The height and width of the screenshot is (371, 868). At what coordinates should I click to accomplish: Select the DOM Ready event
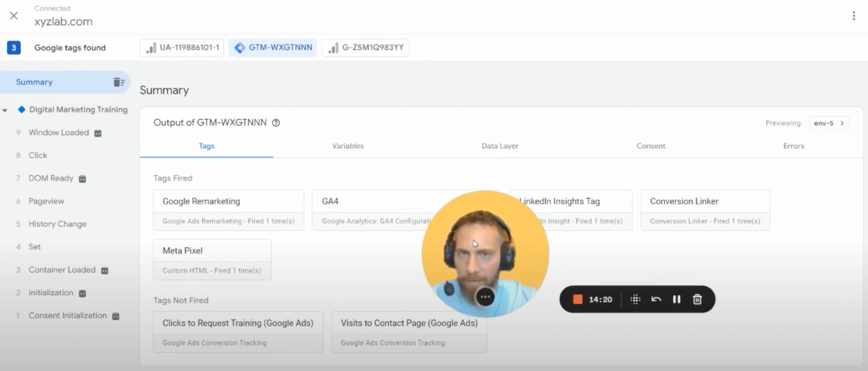(x=51, y=178)
